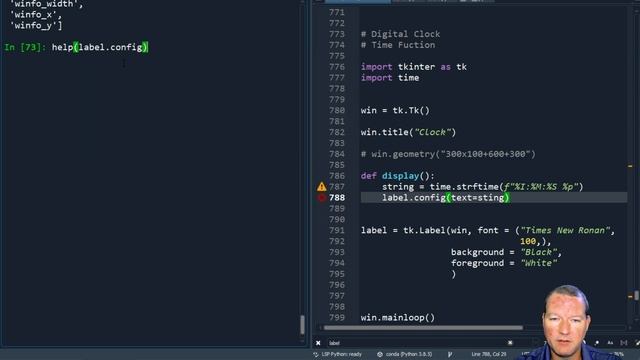Click 'foreground = "White"' line
The width and height of the screenshot is (640, 360).
pos(504,263)
